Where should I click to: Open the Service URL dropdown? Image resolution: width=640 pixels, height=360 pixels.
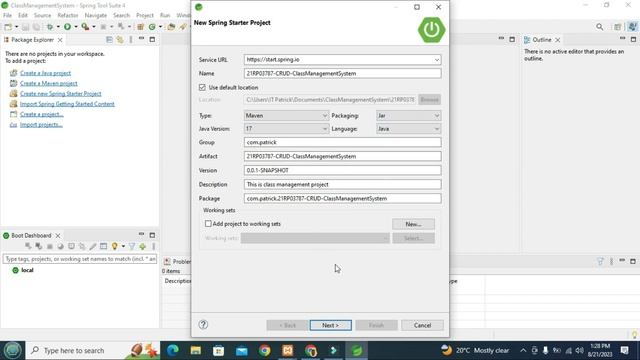coord(436,60)
